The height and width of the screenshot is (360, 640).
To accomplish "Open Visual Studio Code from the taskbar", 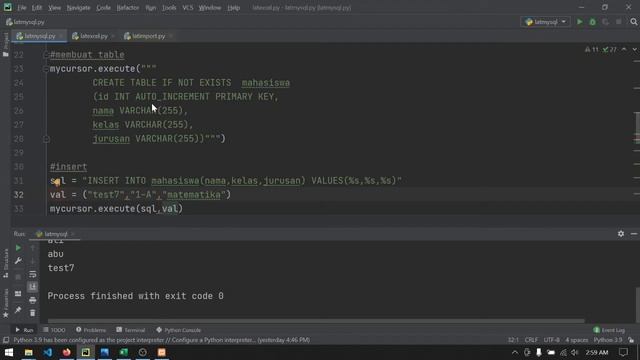I will click(x=48, y=352).
